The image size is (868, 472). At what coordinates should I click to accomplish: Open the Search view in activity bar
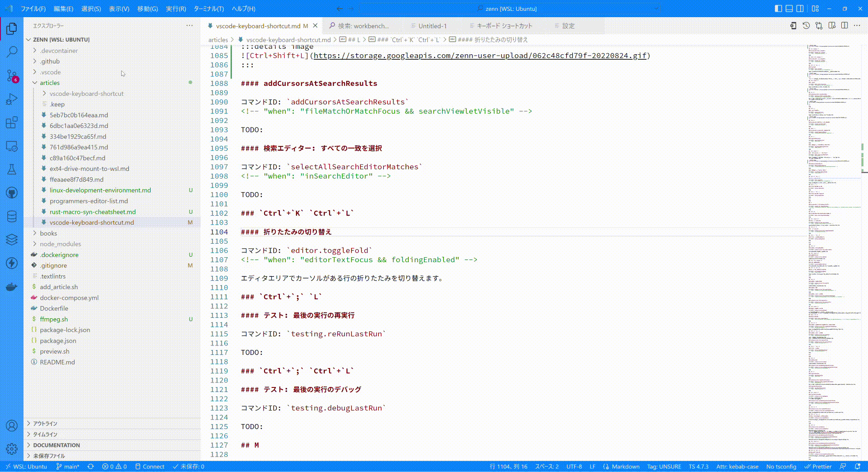[12, 52]
